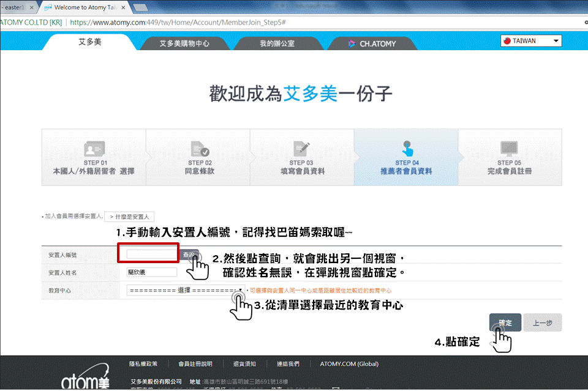
Task: Click the STEP 01 ID card icon
Action: [94, 149]
